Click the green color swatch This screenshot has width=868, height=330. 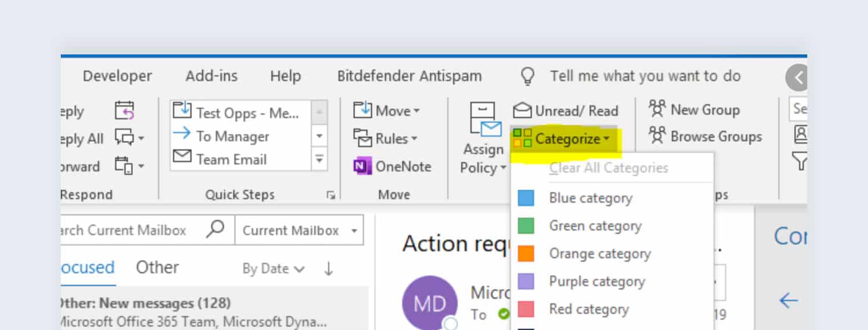click(x=526, y=226)
